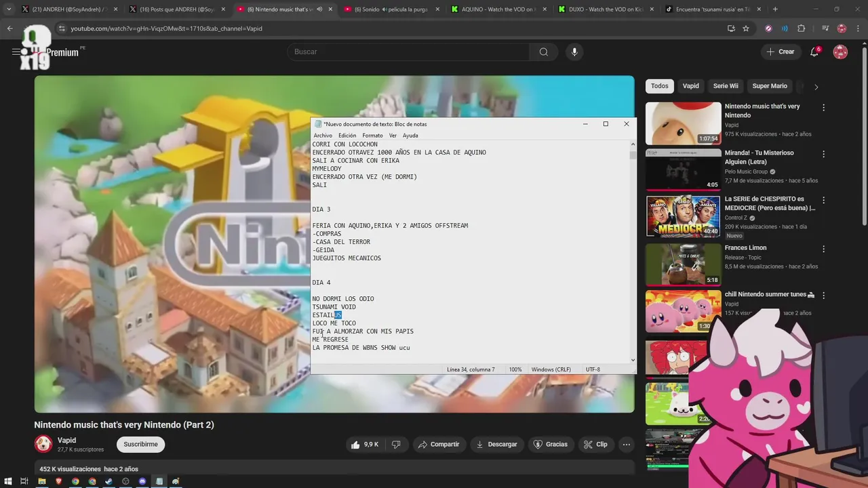This screenshot has height=488, width=868.
Task: Click the Crear button
Action: tap(780, 52)
